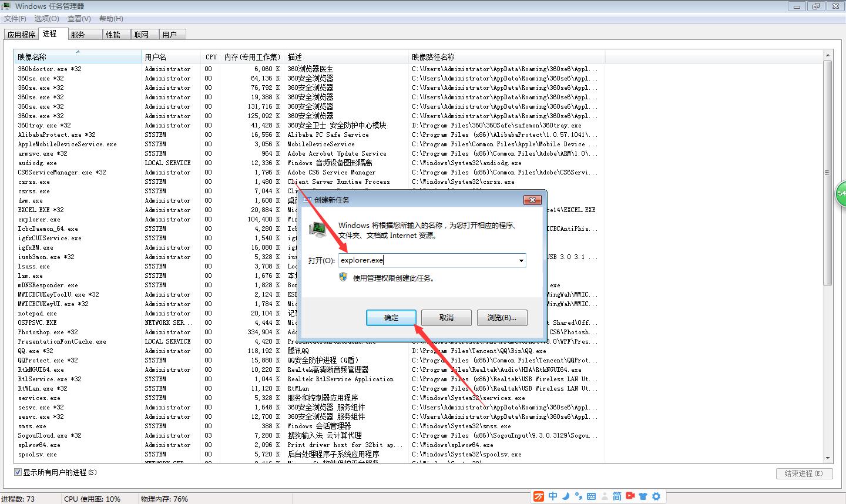Viewport: 846px width, 504px height.
Task: Open the 帮助(H) menu
Action: [x=111, y=19]
